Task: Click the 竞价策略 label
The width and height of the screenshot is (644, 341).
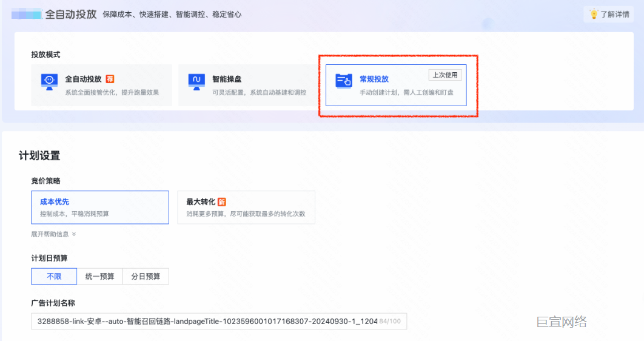Action: point(45,181)
